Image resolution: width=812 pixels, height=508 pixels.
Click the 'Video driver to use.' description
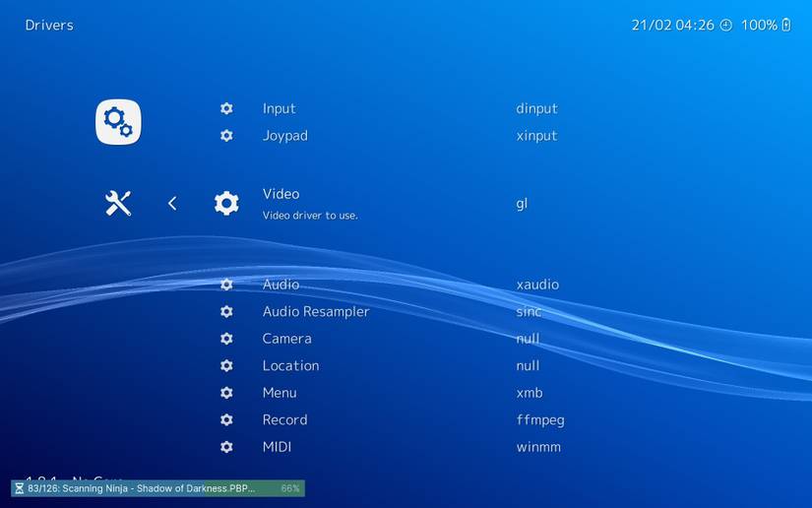tap(310, 216)
